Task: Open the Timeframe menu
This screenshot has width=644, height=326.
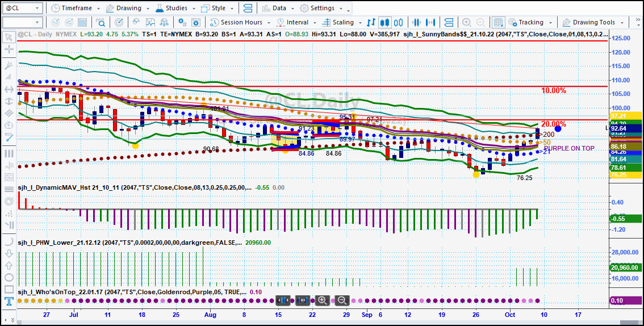Action: click(x=72, y=8)
